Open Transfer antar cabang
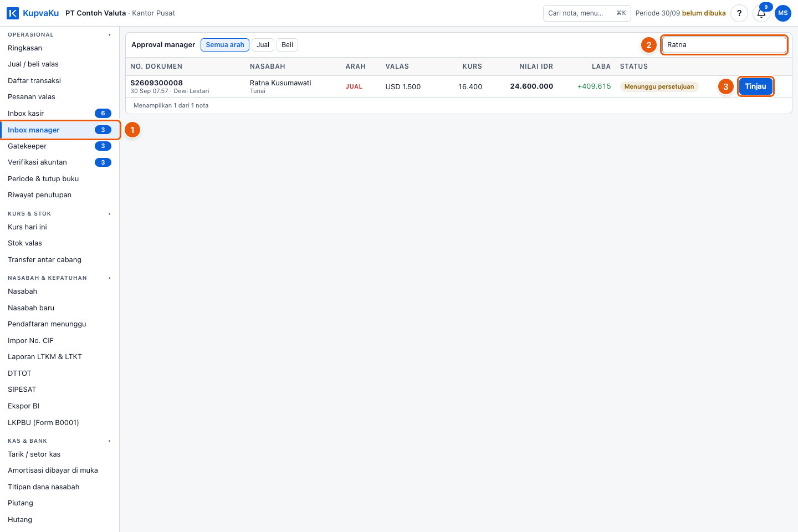Viewport: 798px width, 532px height. click(60, 260)
